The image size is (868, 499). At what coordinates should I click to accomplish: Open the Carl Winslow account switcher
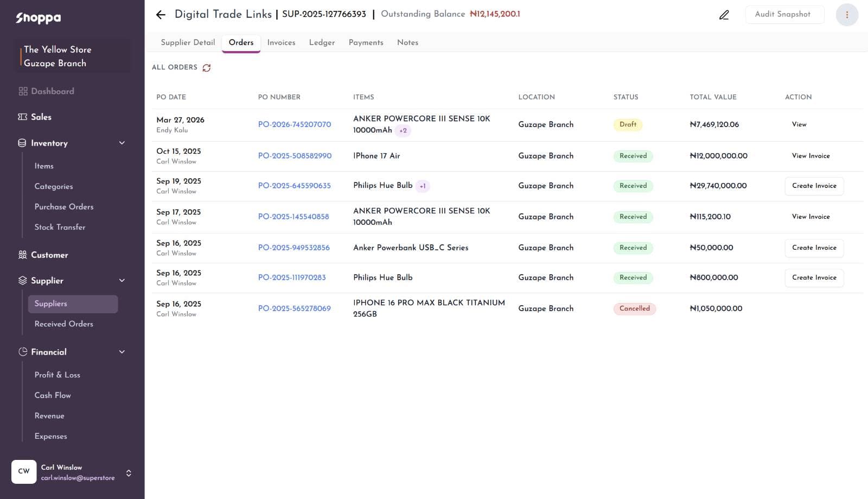129,473
